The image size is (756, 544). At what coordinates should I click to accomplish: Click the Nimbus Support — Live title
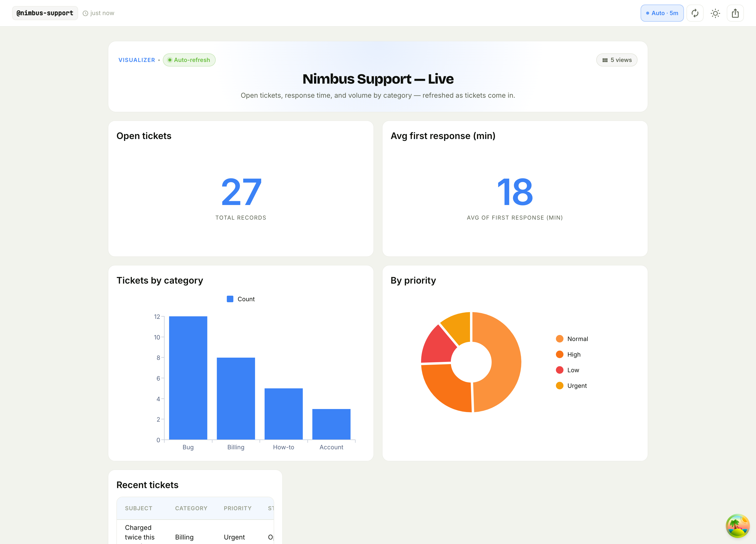378,79
